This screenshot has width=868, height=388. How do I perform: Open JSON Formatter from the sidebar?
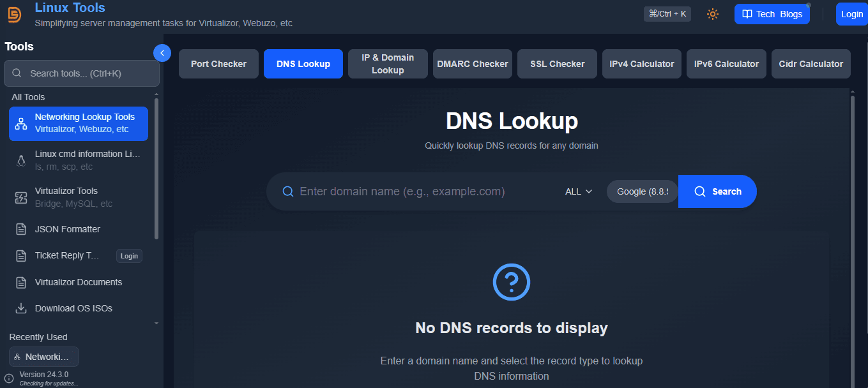(79, 229)
